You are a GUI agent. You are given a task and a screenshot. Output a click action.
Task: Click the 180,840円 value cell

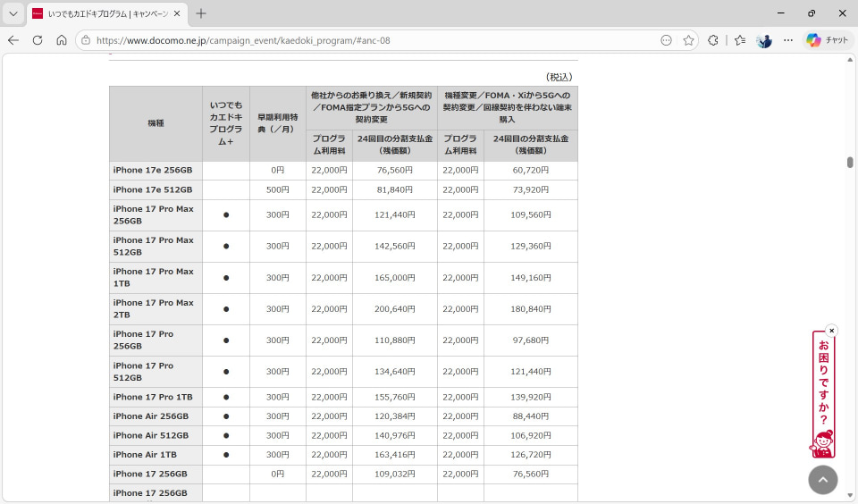coord(531,308)
